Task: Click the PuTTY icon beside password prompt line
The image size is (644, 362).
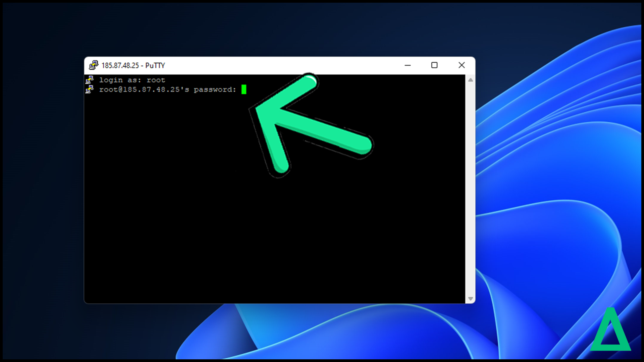Action: click(90, 89)
